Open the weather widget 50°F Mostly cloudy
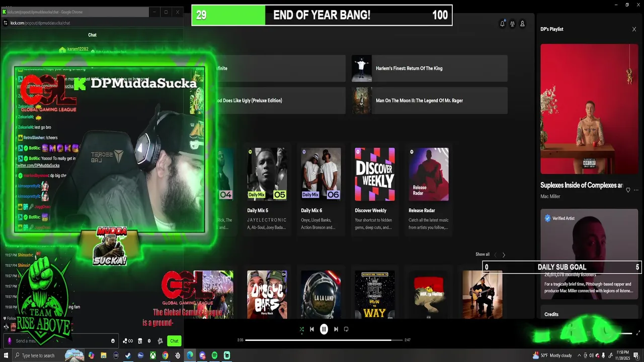Viewport: 644px width, 362px height. pos(552,355)
